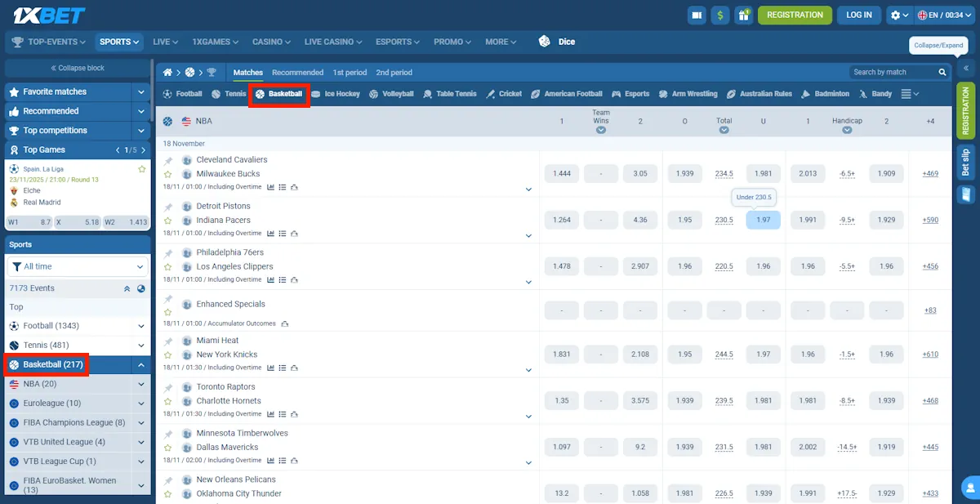Switch to the Recommended matches tab
980x504 pixels.
pos(297,72)
